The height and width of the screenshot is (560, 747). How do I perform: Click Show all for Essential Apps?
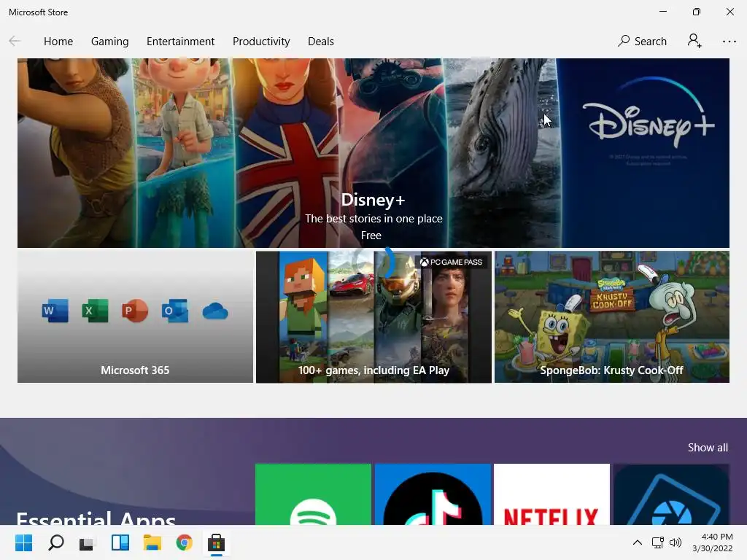(x=708, y=448)
